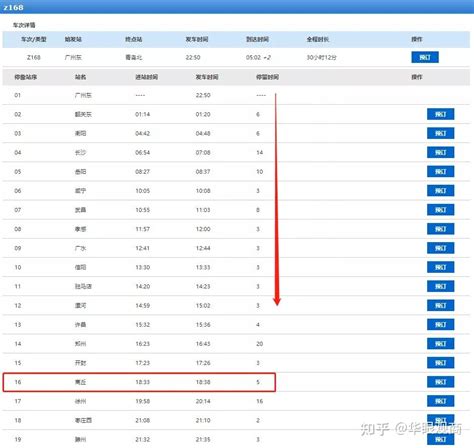Click 预订 button in 武昌 row
Image resolution: width=474 pixels, height=448 pixels.
point(440,210)
